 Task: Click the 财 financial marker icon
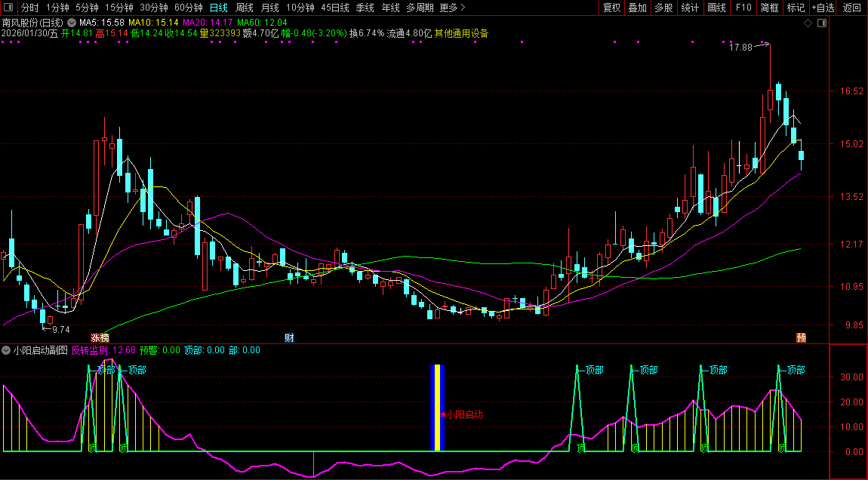pyautogui.click(x=289, y=337)
